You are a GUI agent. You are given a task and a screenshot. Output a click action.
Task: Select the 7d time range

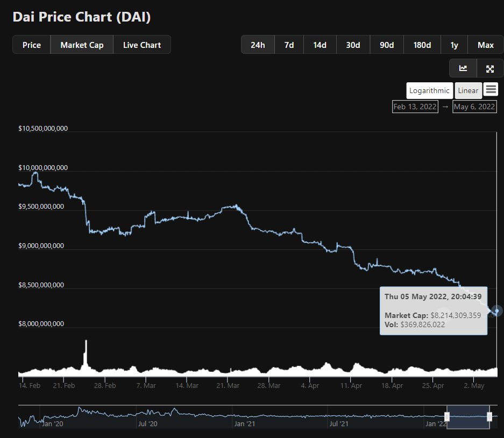tap(289, 45)
